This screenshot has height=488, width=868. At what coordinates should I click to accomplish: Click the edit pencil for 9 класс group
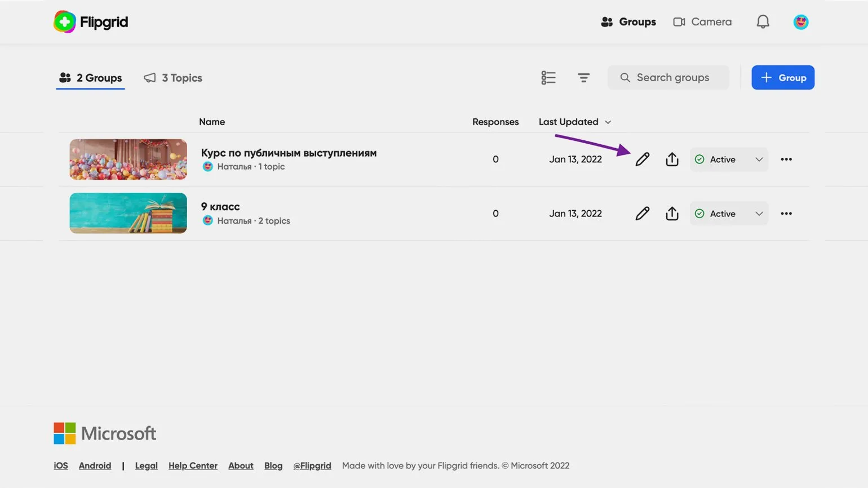click(642, 214)
